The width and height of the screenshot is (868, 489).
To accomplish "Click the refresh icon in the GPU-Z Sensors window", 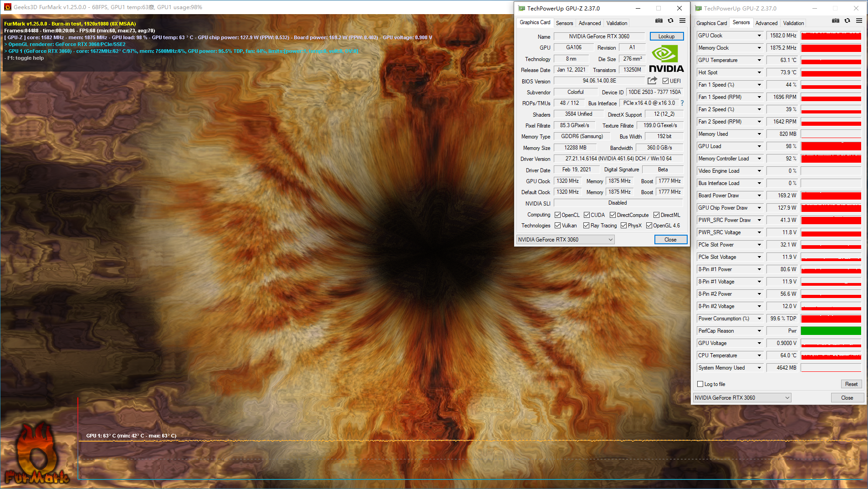I will click(x=847, y=21).
